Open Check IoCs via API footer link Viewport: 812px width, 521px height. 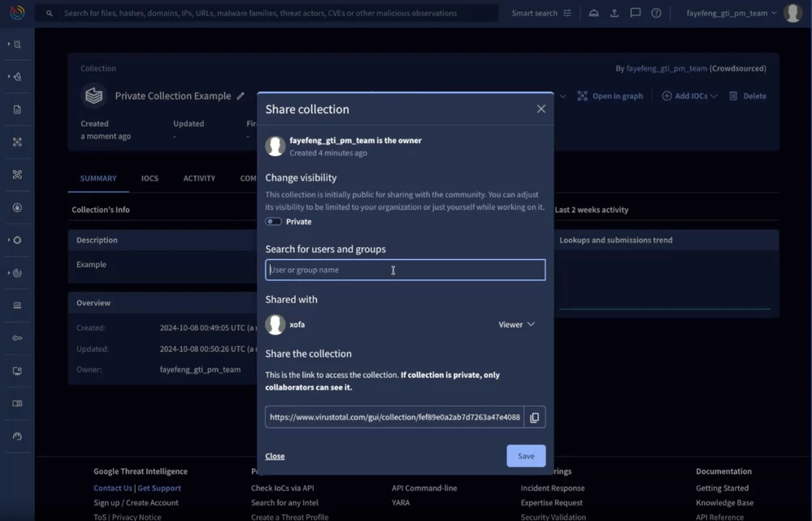pos(282,488)
